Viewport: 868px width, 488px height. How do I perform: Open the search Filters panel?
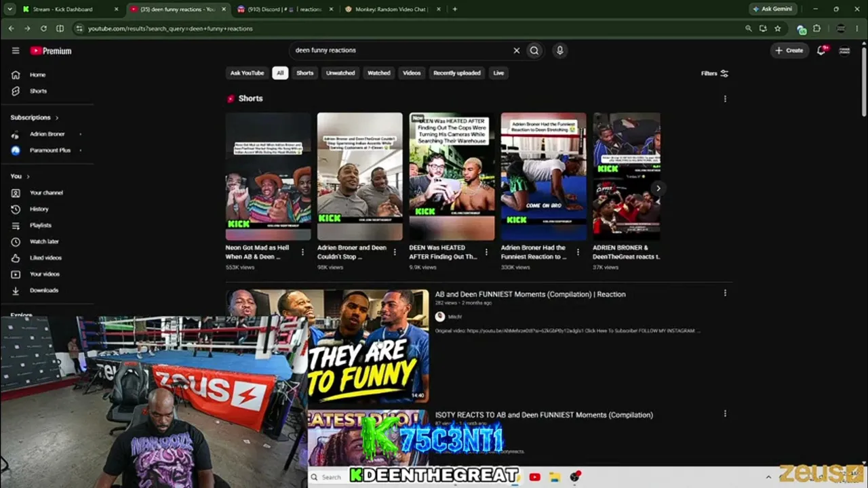715,73
